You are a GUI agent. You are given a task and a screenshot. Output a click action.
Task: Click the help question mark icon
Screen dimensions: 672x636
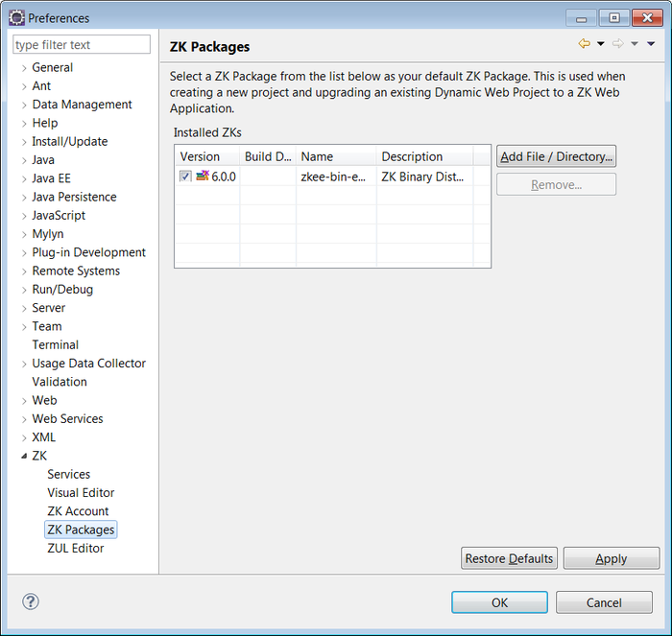pos(31,601)
